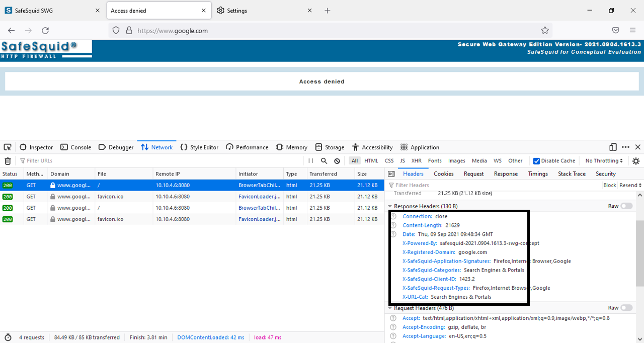Reload the current page
Image resolution: width=644 pixels, height=343 pixels.
[x=45, y=30]
